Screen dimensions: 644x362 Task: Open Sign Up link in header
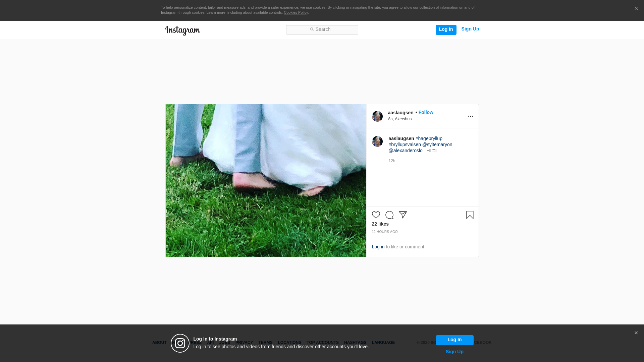[470, 29]
